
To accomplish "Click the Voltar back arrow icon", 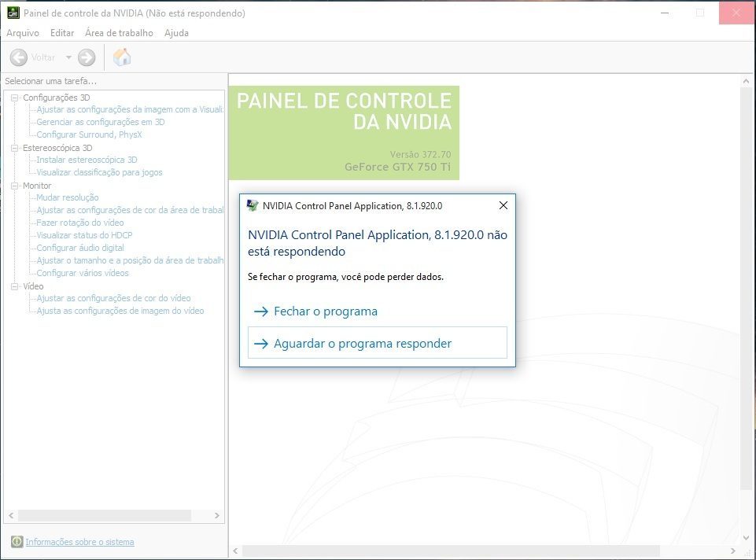I will click(x=19, y=57).
